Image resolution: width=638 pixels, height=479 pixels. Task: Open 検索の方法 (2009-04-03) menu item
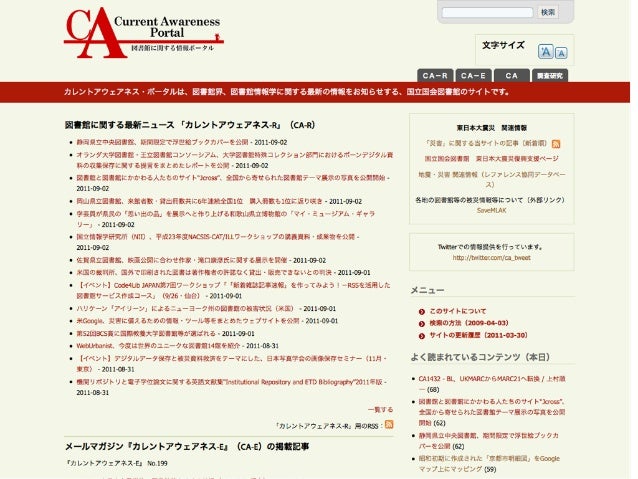tap(469, 323)
